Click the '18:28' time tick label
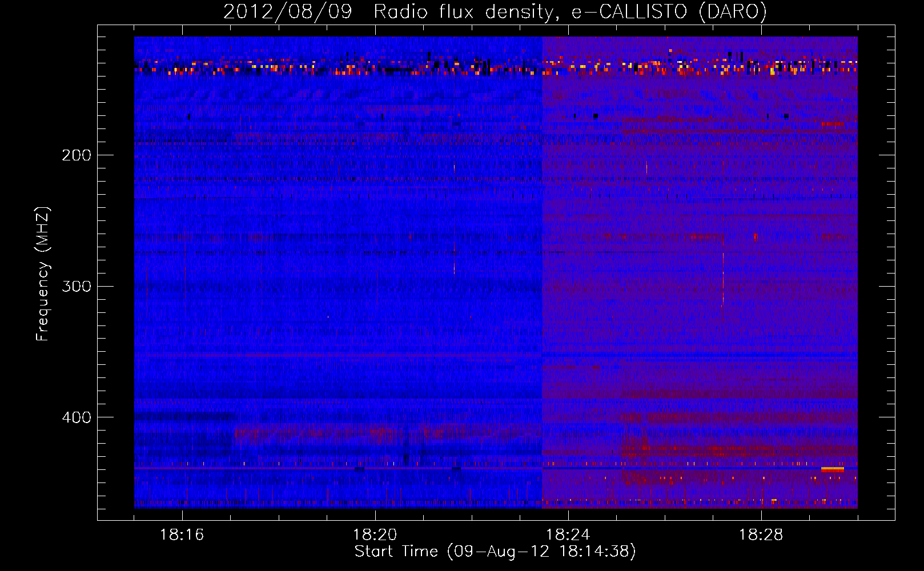 pos(761,535)
